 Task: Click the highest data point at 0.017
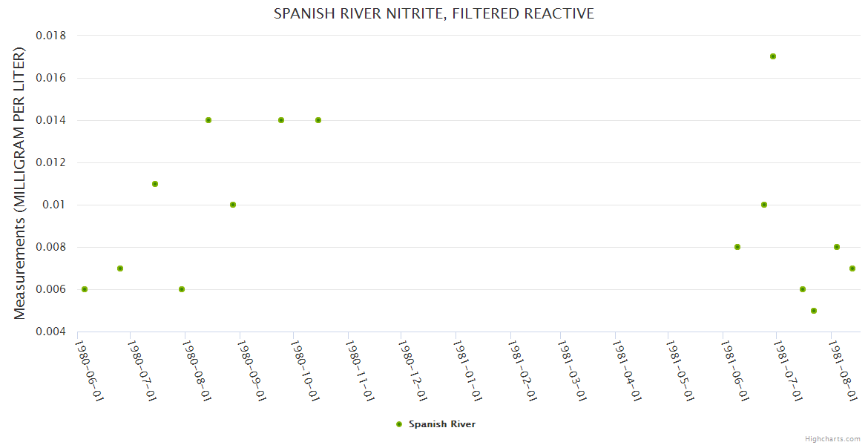(773, 56)
